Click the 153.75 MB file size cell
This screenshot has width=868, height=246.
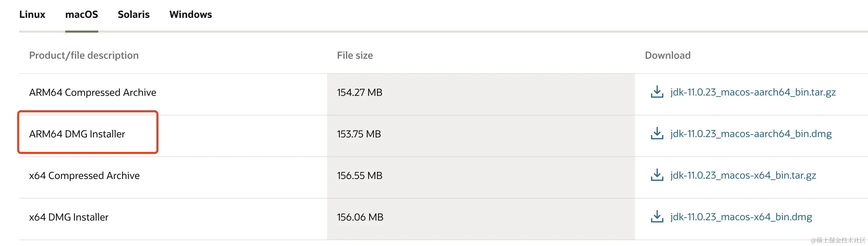click(359, 134)
